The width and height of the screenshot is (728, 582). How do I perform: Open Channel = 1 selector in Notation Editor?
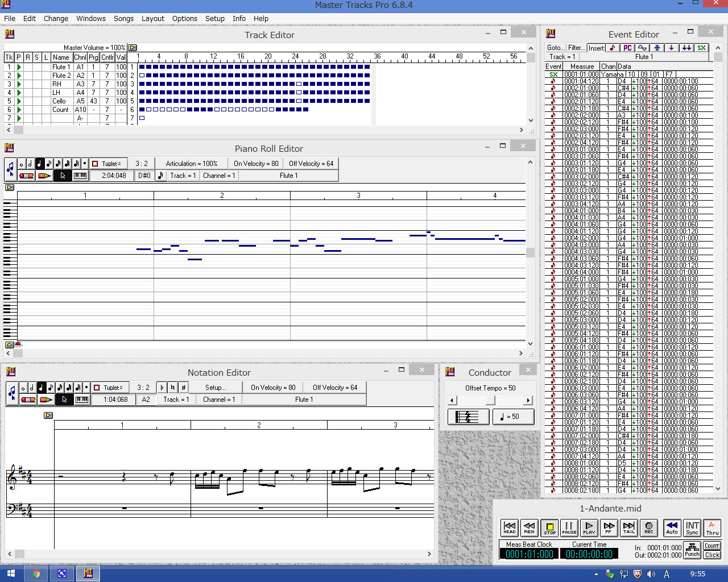click(x=219, y=400)
